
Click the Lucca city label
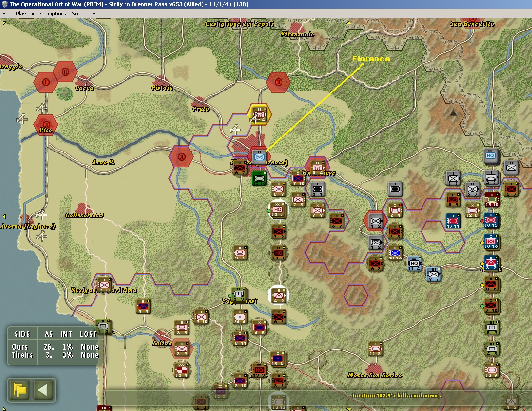[84, 88]
